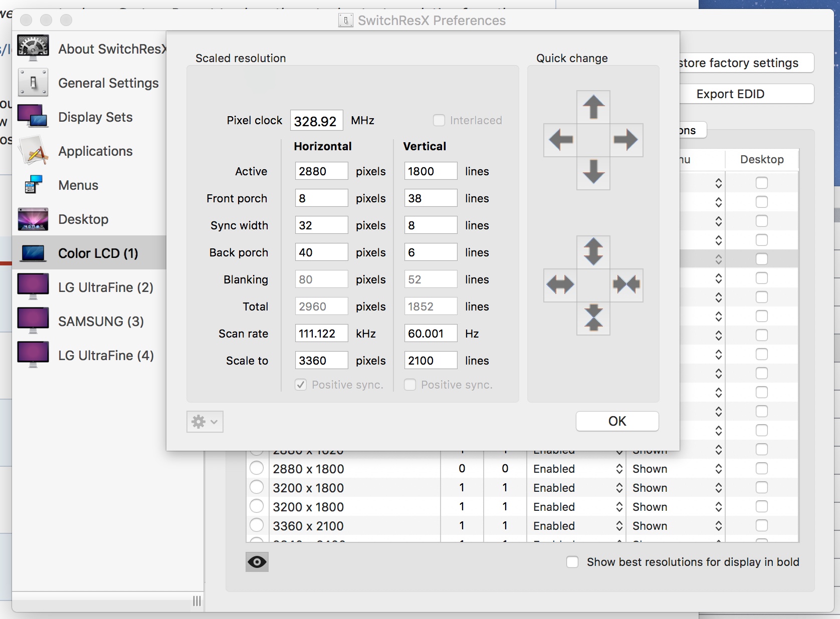Screen dimensions: 840x619
Task: Open Enabled dropdown for 2880 x 1800
Action: coord(577,469)
